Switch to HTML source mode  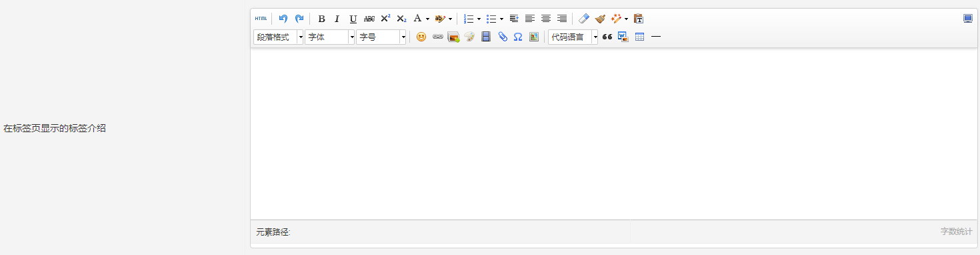(261, 19)
